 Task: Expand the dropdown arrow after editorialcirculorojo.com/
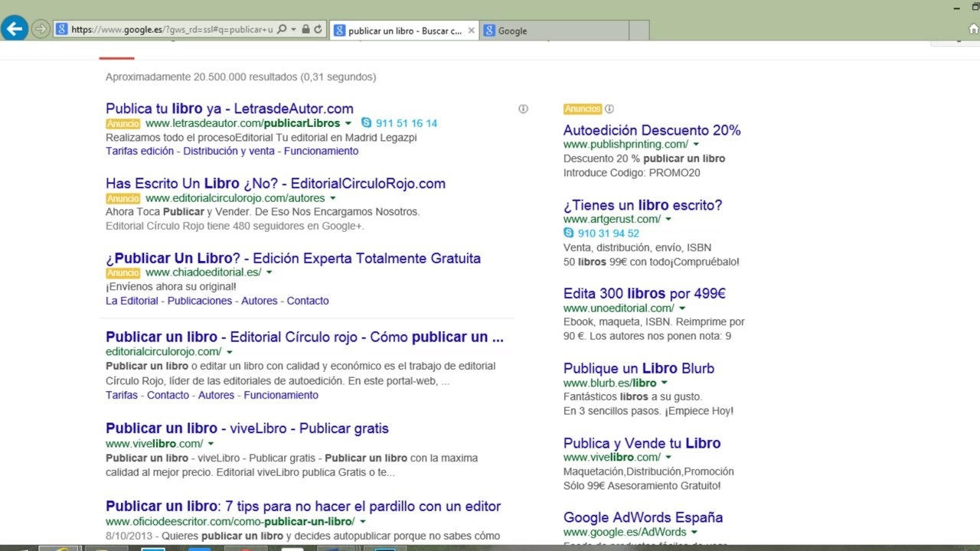coord(229,352)
